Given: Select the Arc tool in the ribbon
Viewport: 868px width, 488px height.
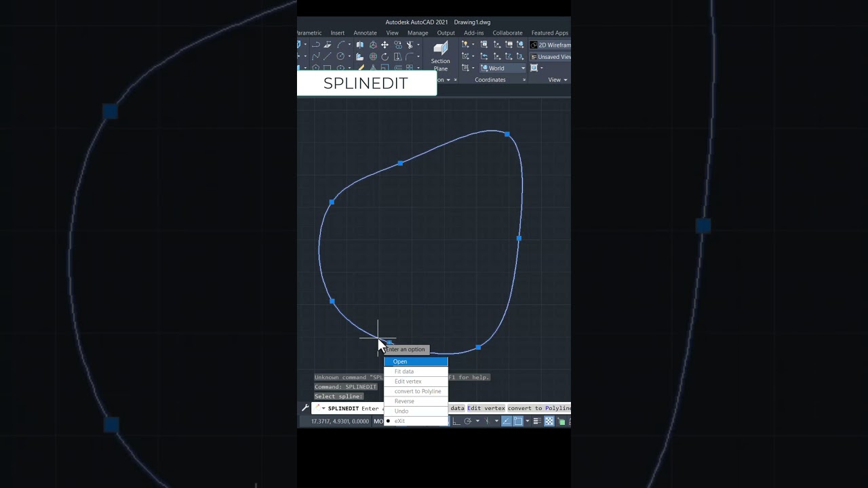Looking at the screenshot, I should pyautogui.click(x=340, y=45).
